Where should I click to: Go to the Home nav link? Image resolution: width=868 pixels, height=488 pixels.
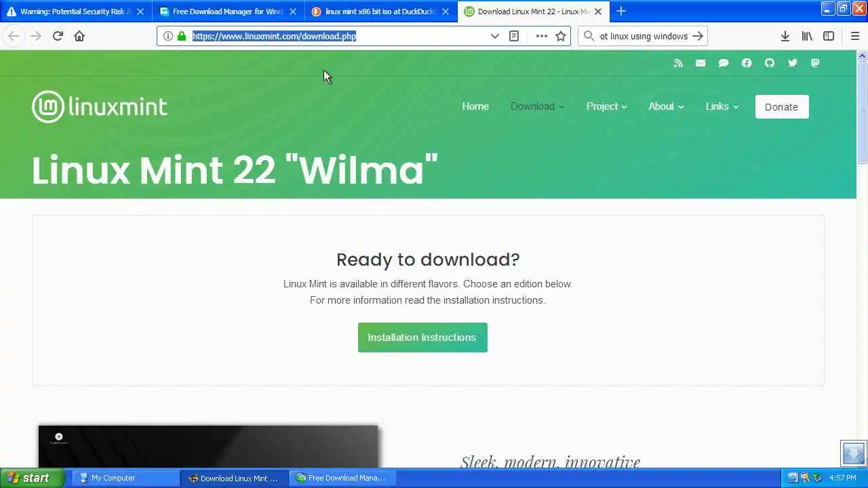tap(475, 106)
